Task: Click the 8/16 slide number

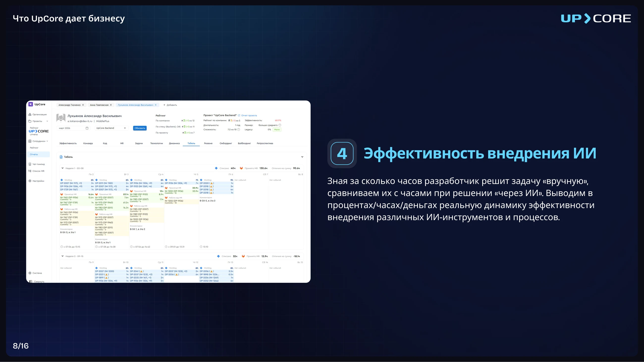Action: pos(21,346)
